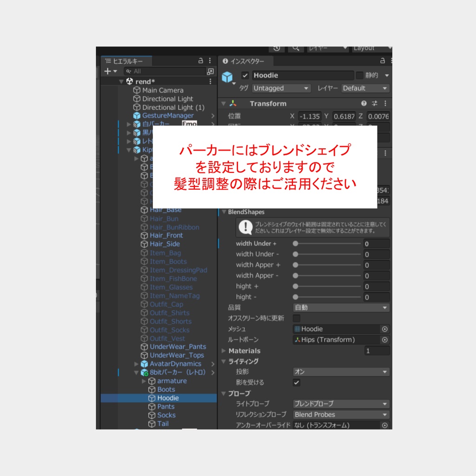The width and height of the screenshot is (476, 476).
Task: Open the Layout dropdown at the top right
Action: click(x=371, y=48)
